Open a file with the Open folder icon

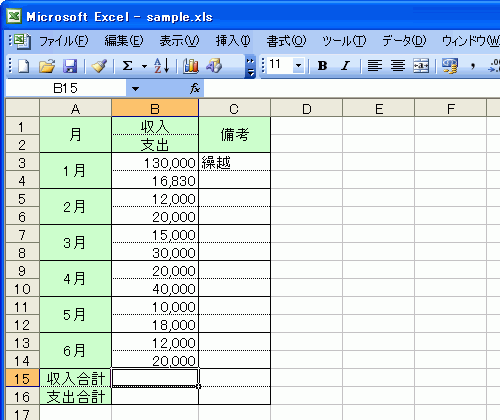[47, 66]
